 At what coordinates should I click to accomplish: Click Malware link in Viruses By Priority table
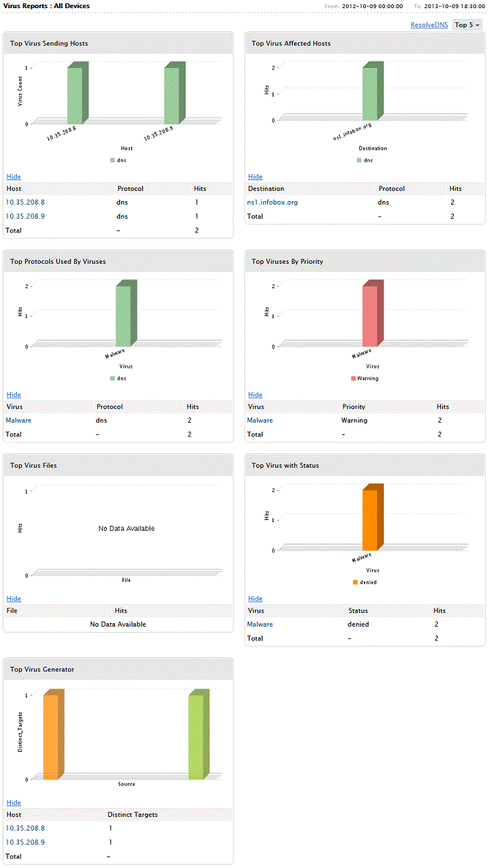[x=260, y=420]
